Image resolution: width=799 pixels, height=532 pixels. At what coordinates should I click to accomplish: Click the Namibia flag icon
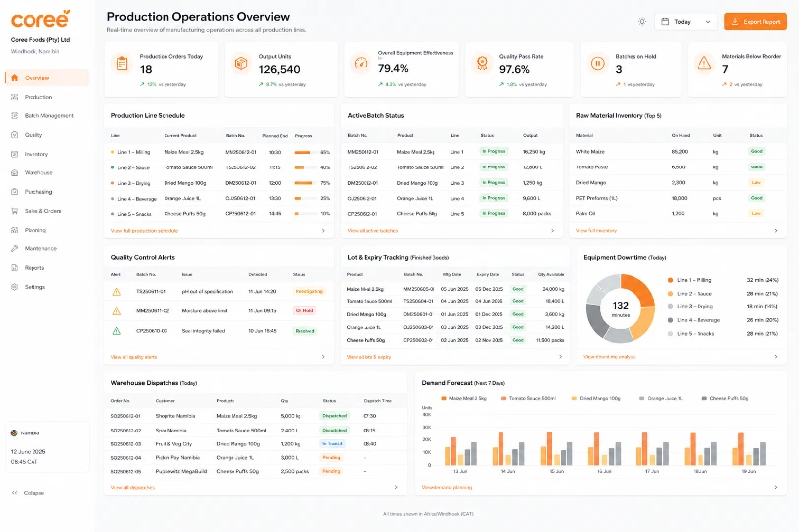pos(14,433)
